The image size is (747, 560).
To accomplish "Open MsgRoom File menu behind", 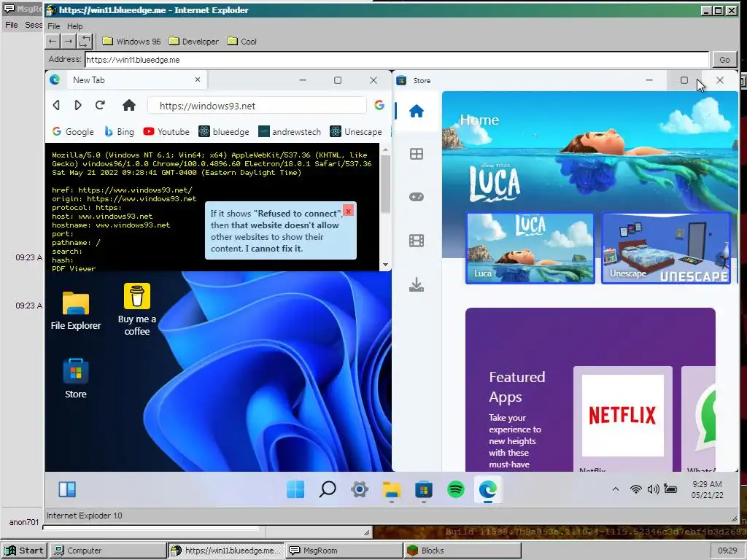I will click(12, 25).
